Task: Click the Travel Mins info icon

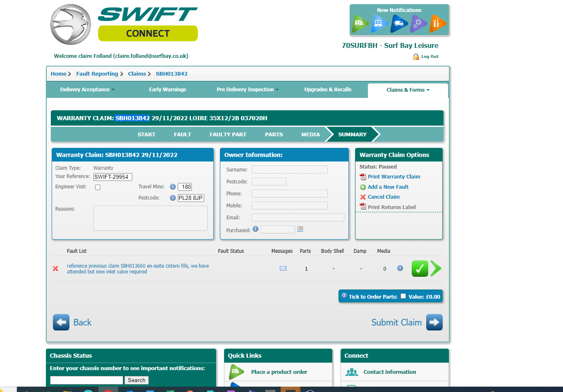Action: coord(173,187)
